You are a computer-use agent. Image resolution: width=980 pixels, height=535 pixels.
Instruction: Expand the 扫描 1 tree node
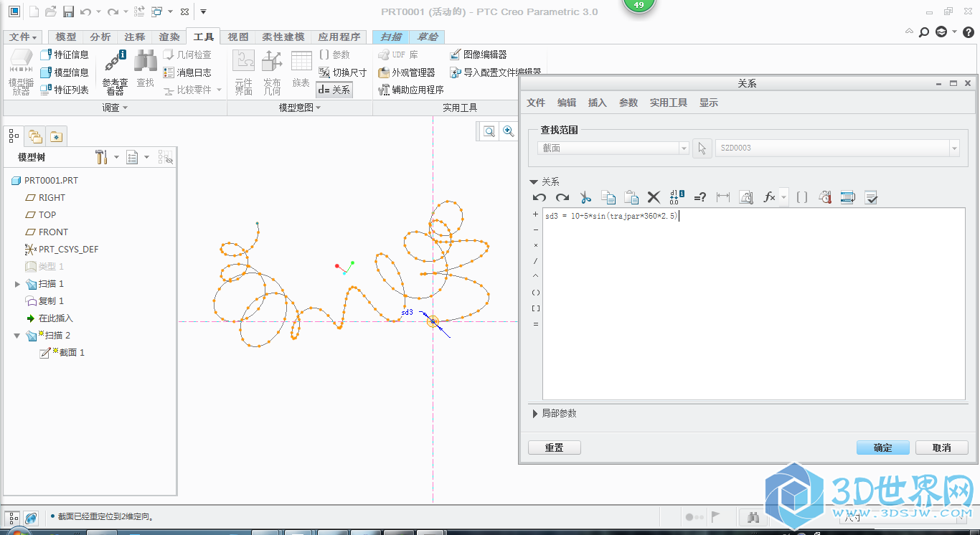[18, 284]
